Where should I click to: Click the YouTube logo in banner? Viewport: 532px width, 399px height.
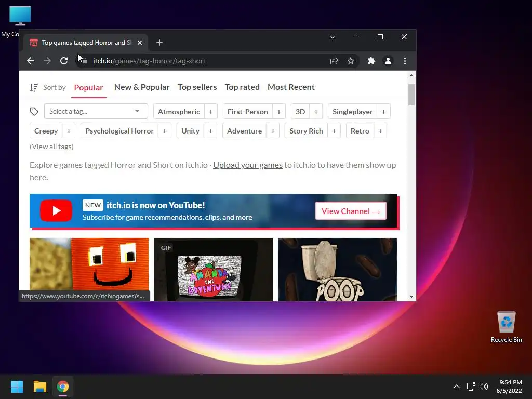pos(56,211)
